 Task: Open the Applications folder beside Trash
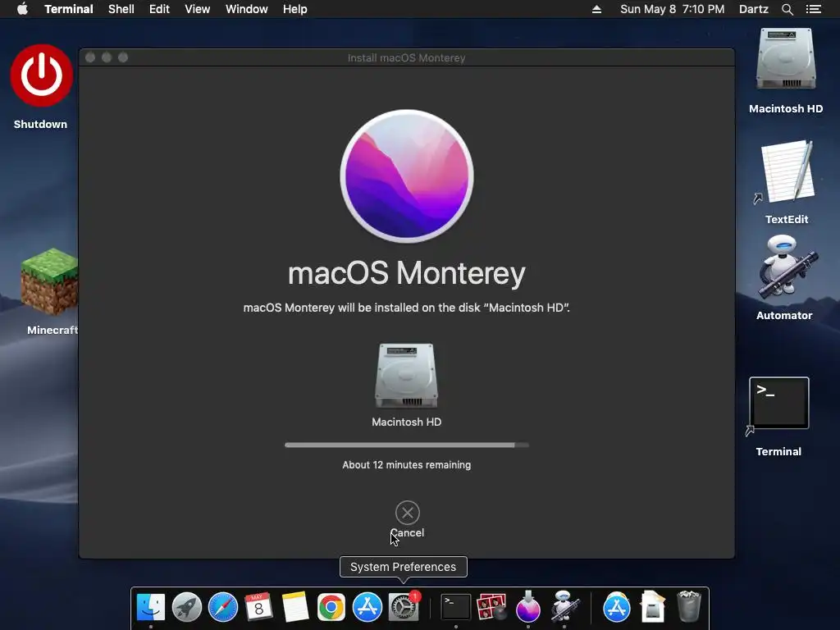coord(617,607)
